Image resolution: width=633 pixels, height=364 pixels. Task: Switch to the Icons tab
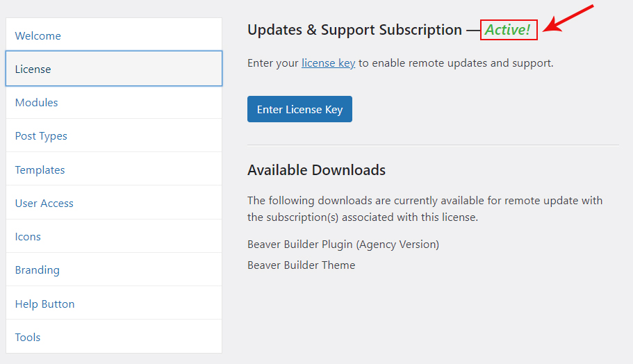coord(28,237)
